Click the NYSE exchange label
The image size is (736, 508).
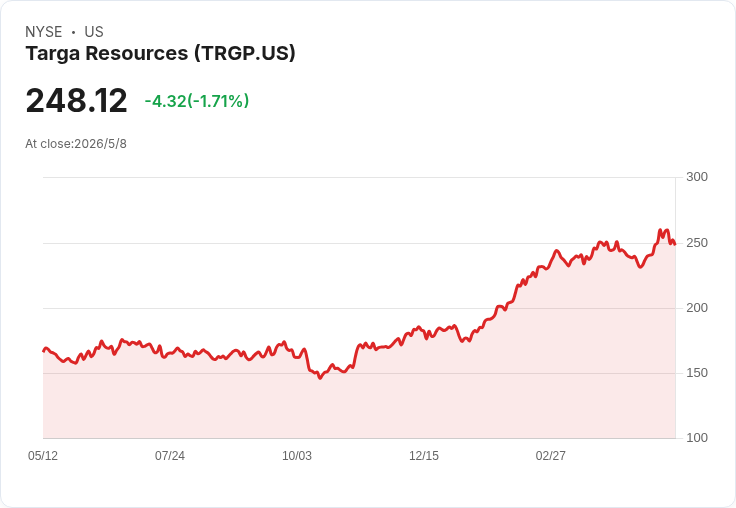click(44, 32)
